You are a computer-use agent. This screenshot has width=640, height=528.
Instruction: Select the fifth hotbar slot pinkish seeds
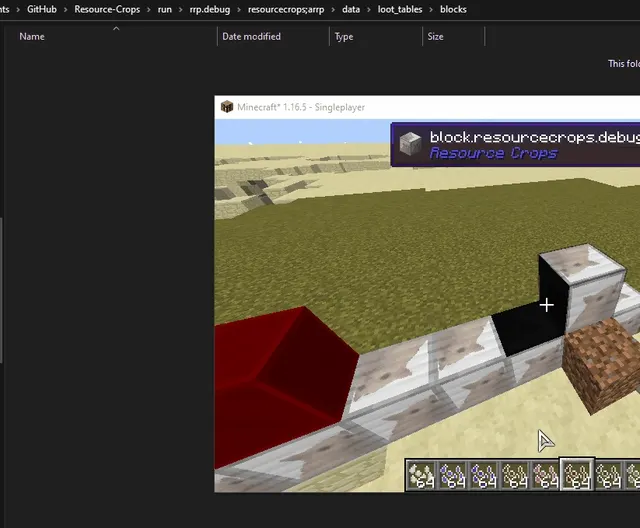tap(546, 475)
